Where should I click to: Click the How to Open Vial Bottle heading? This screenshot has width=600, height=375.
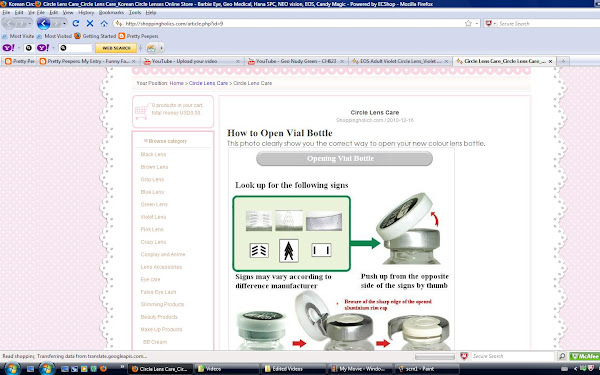point(280,133)
